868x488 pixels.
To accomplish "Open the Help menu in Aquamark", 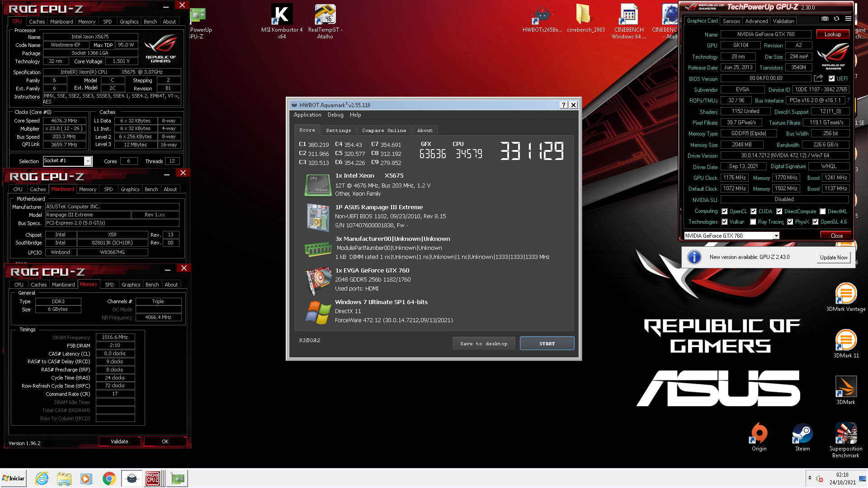I will click(355, 115).
